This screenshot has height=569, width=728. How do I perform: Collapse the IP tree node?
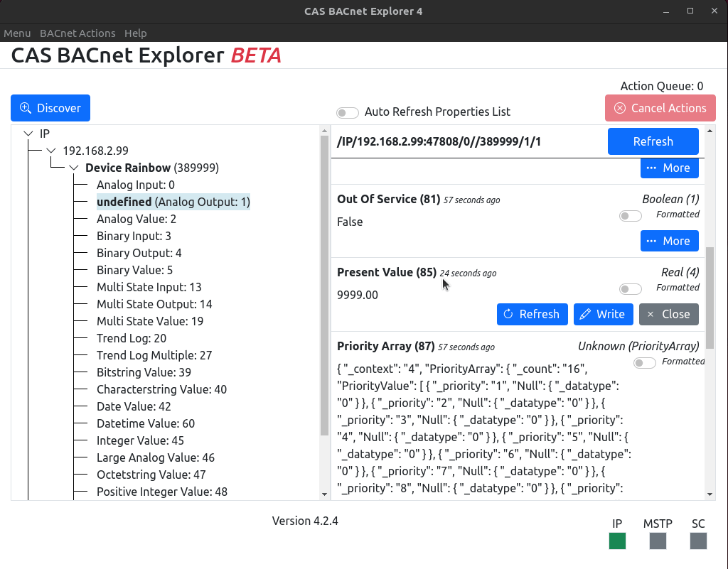tap(28, 134)
